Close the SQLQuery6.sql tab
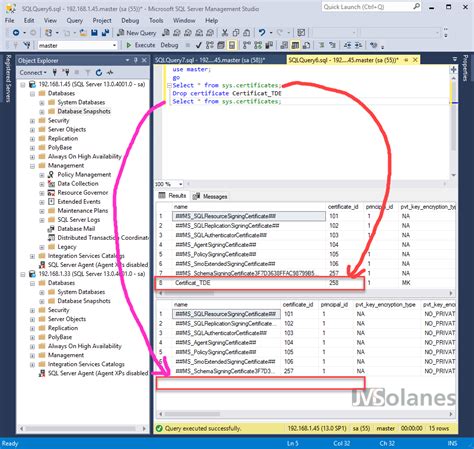This screenshot has width=474, height=449. (x=415, y=60)
